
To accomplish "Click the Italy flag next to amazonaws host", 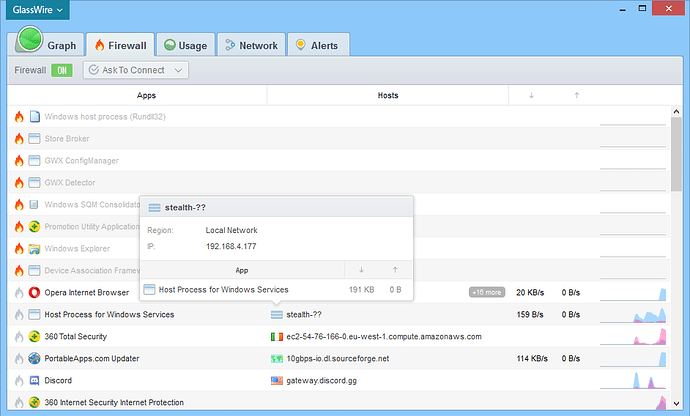I will click(277, 337).
